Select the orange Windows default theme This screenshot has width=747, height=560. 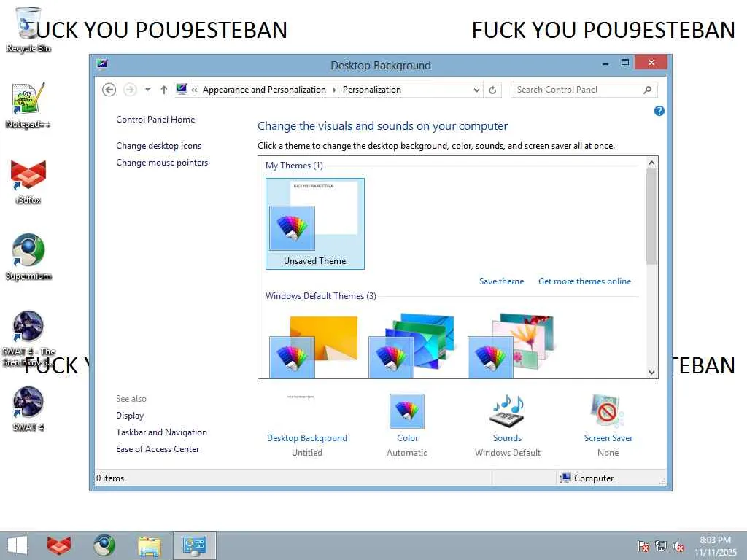pyautogui.click(x=314, y=346)
